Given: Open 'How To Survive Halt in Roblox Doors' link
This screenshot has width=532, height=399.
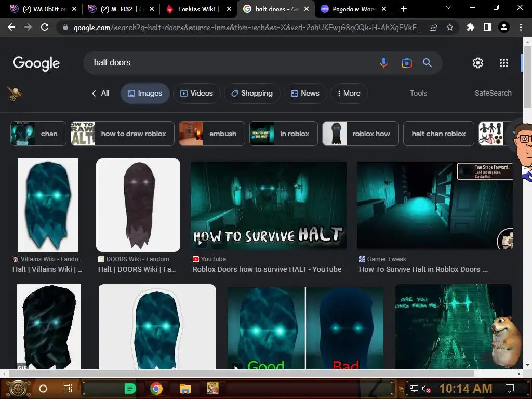Looking at the screenshot, I should click(x=423, y=269).
